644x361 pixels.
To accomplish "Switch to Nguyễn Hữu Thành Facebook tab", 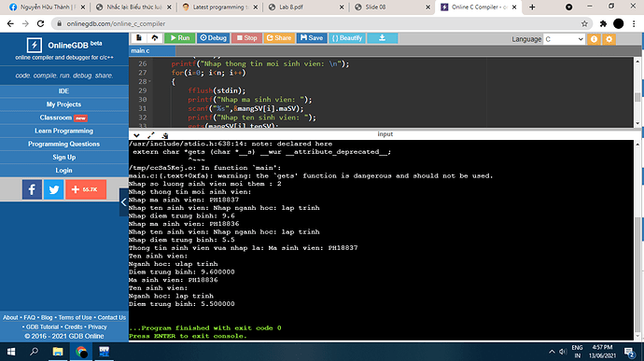I will click(x=48, y=7).
